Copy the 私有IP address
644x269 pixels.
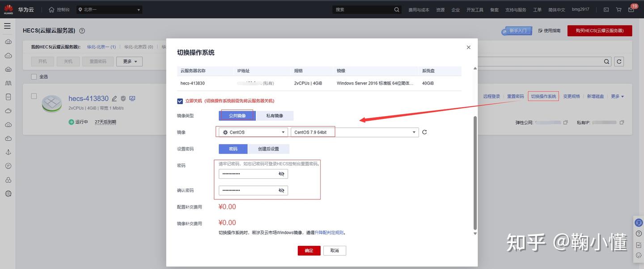(622, 122)
